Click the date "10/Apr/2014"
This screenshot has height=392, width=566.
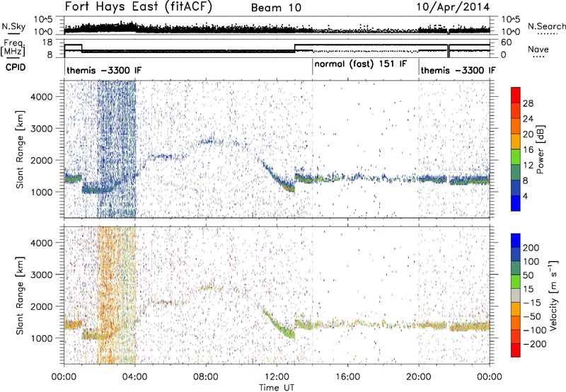click(x=453, y=7)
